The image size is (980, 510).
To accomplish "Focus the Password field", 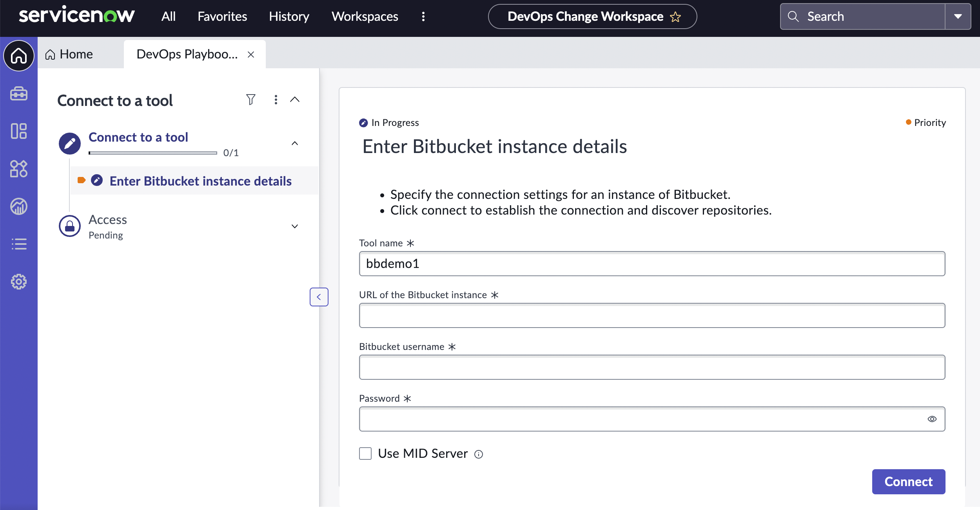I will (652, 419).
